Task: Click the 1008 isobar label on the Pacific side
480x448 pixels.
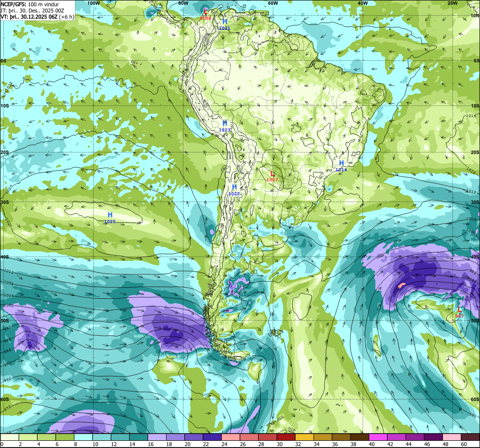Action: pyautogui.click(x=9, y=283)
